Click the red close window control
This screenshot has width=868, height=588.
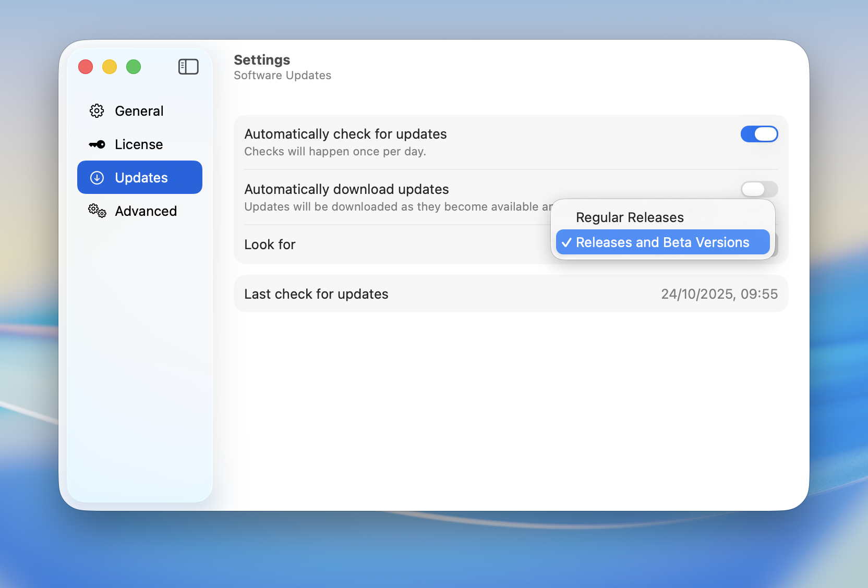85,67
